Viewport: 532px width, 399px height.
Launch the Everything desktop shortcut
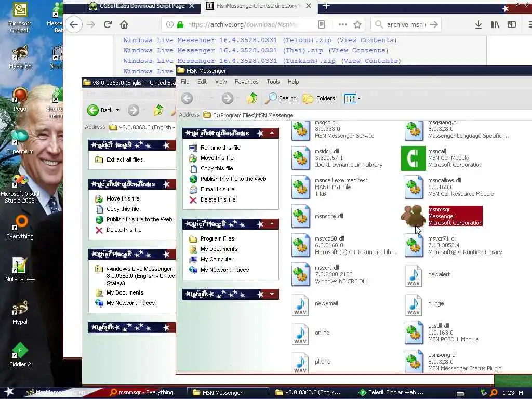tap(20, 228)
